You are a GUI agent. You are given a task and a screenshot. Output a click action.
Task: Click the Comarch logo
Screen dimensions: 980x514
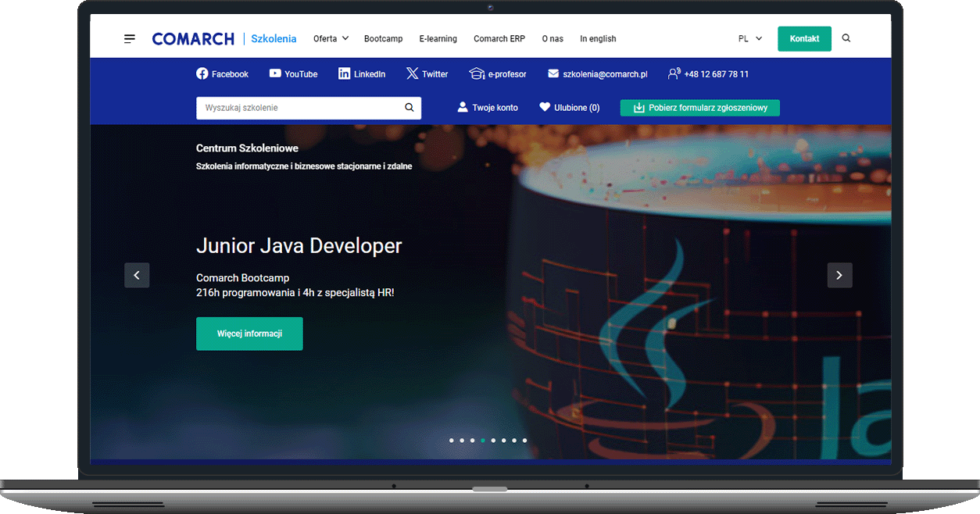[193, 39]
